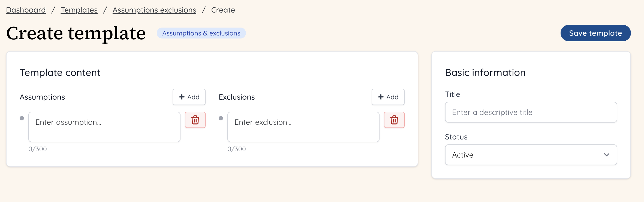Click the 0/300 counter under the assumption field
Screen dimensions: 644x202
click(x=38, y=149)
